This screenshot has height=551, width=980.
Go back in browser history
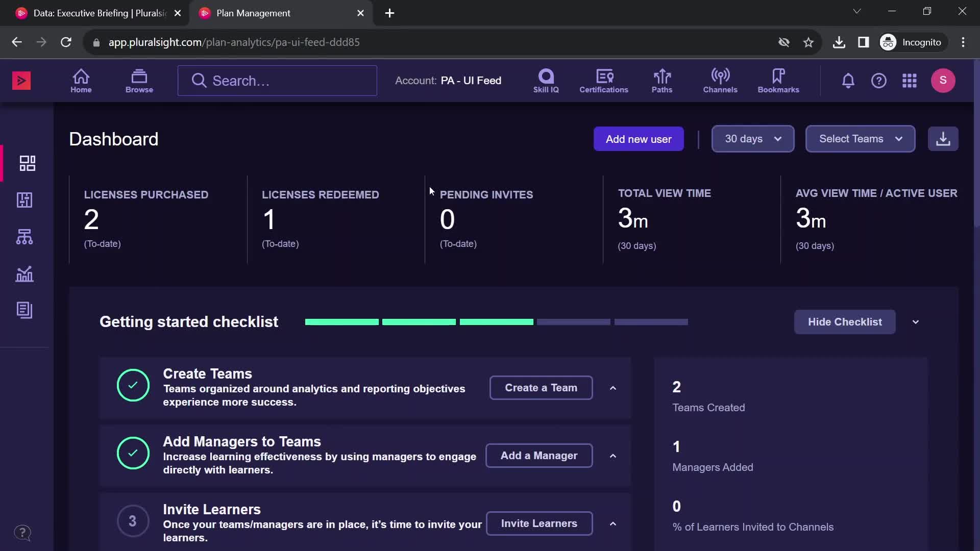pos(17,42)
